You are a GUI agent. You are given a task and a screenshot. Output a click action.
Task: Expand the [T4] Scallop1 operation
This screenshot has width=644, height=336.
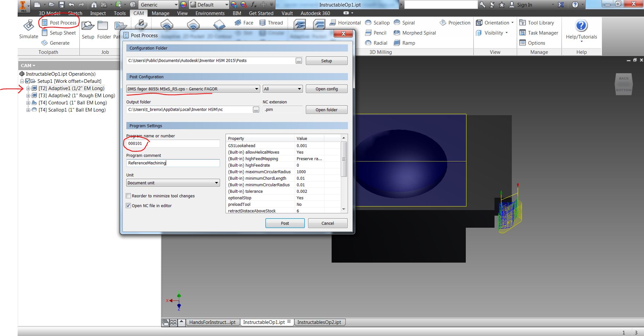coord(28,110)
